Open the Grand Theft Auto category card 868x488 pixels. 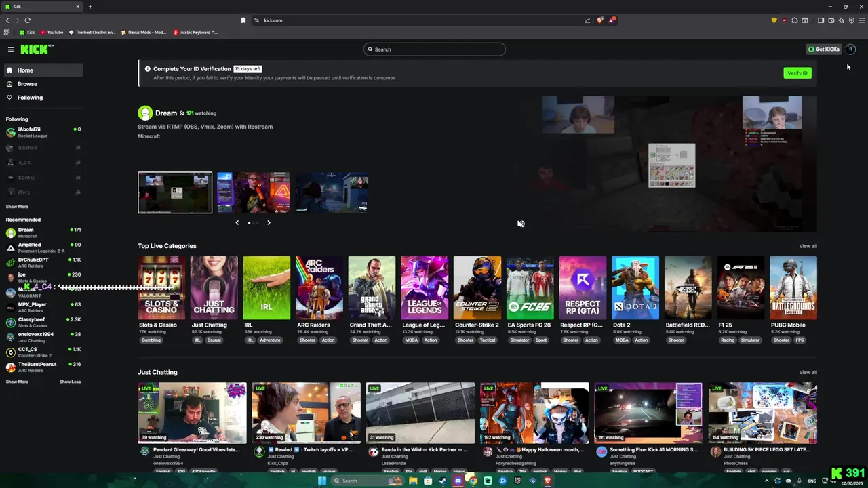[x=372, y=288]
